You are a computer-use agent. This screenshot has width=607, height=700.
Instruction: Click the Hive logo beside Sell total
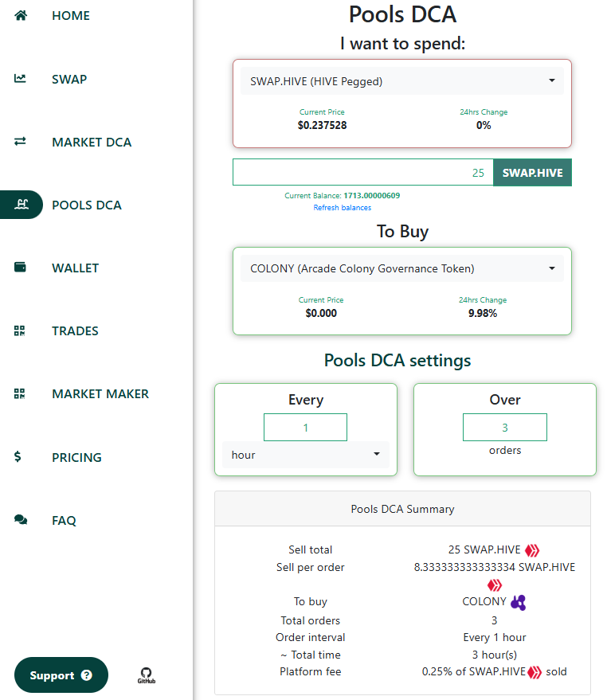[532, 550]
